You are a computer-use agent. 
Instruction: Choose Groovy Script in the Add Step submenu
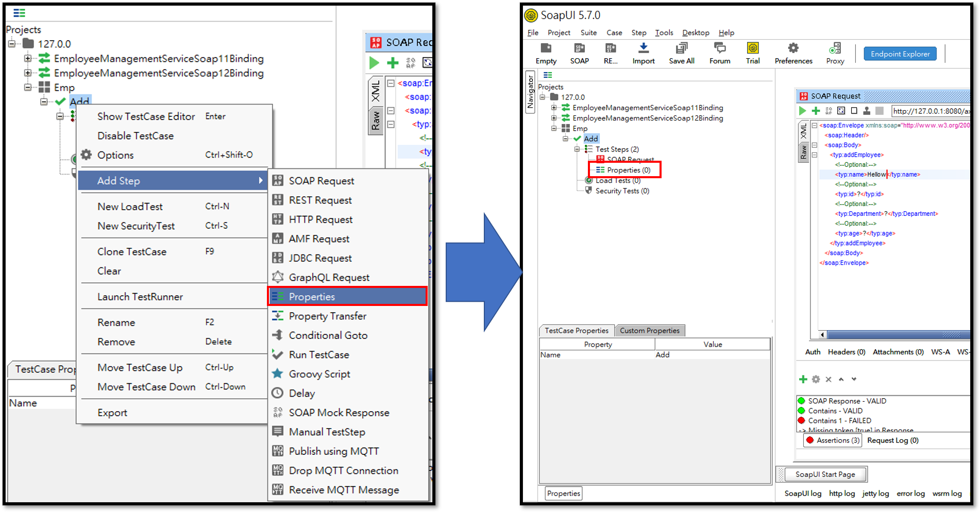319,374
